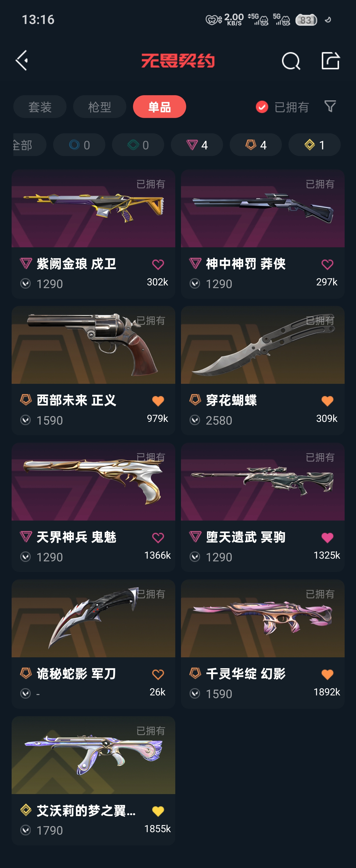Select the 单品 tab
Viewport: 356px width, 868px height.
(x=160, y=107)
